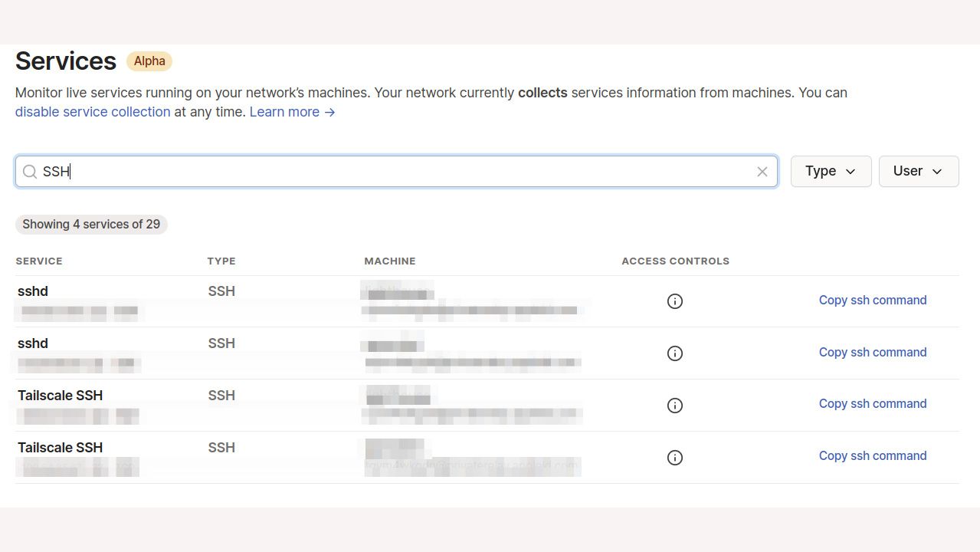Clear the SSH search text

click(762, 172)
